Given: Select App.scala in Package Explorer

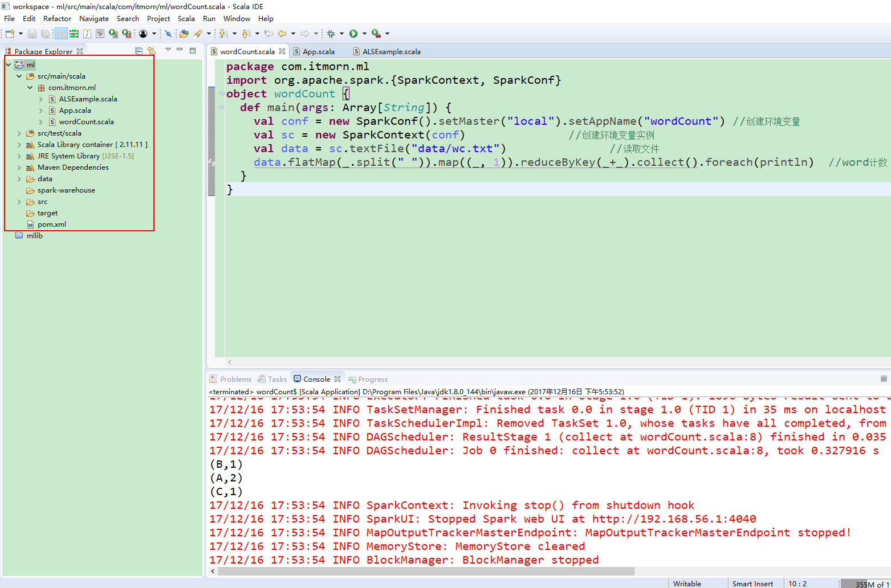Looking at the screenshot, I should click(x=75, y=111).
